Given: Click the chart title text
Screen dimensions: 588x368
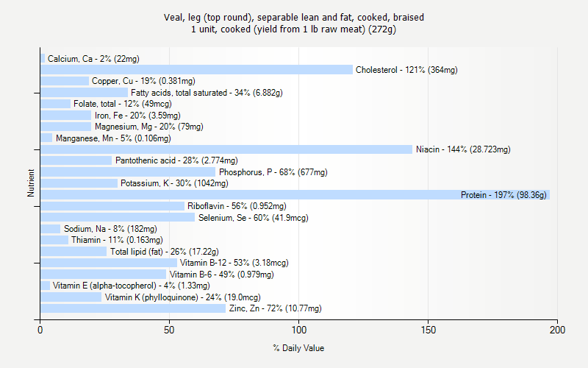Looking at the screenshot, I should 293,23.
